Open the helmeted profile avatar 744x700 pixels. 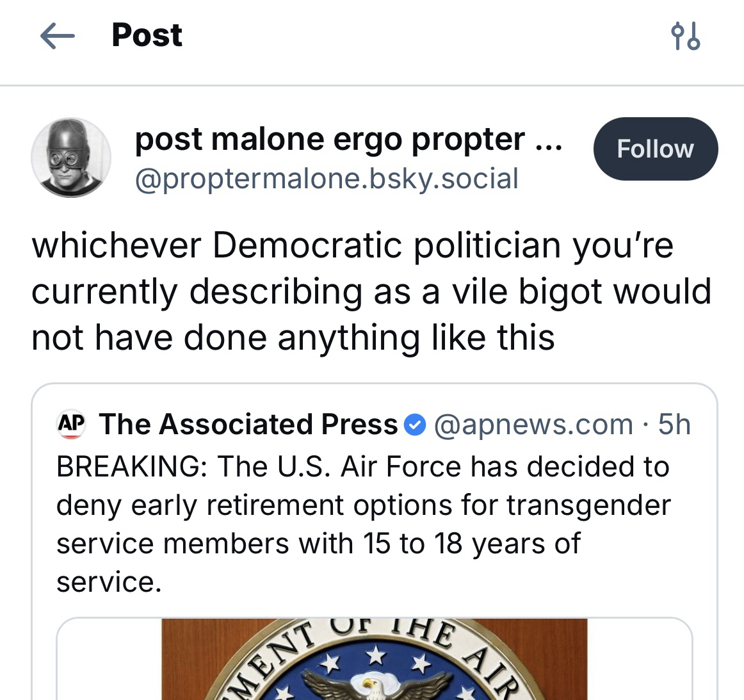(x=71, y=158)
